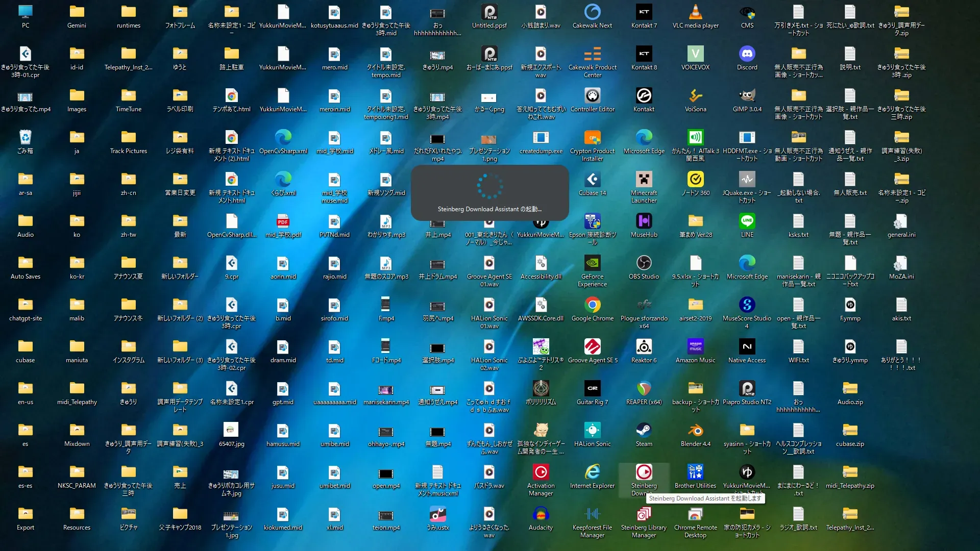Image resolution: width=980 pixels, height=551 pixels.
Task: Select the Cakewalk Next icon
Action: coord(592,12)
